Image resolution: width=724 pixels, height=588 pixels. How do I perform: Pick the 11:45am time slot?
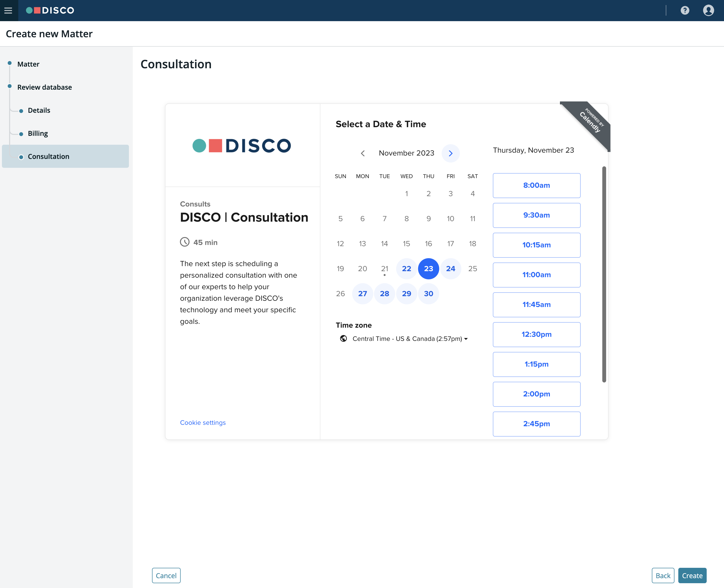536,305
